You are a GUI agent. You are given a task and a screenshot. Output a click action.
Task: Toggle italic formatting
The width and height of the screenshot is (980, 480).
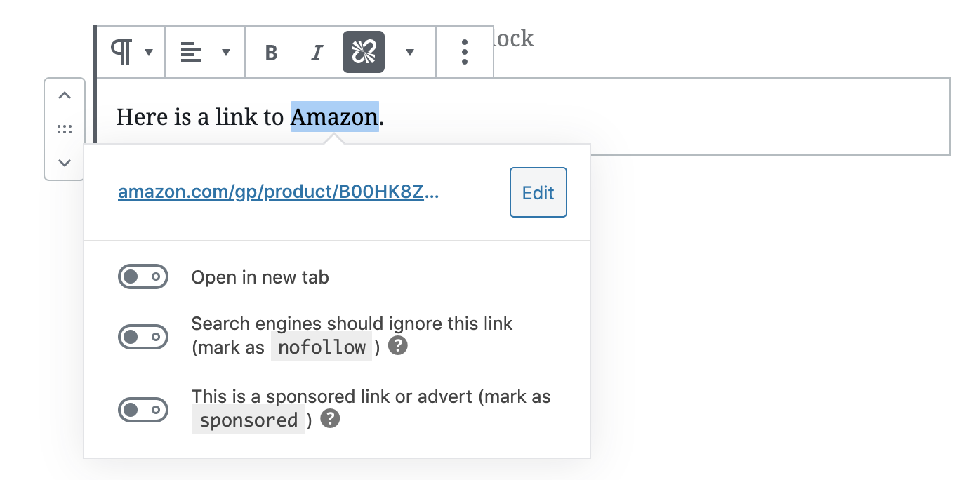pos(317,53)
